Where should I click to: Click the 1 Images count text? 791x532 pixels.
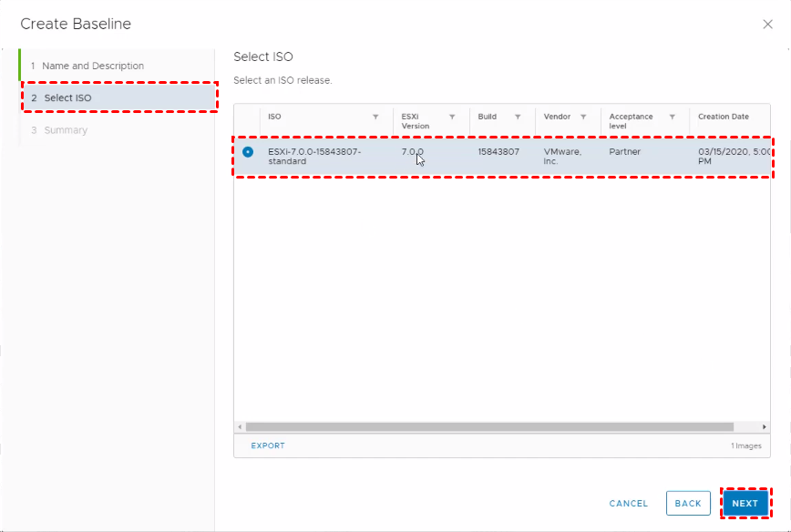click(746, 445)
